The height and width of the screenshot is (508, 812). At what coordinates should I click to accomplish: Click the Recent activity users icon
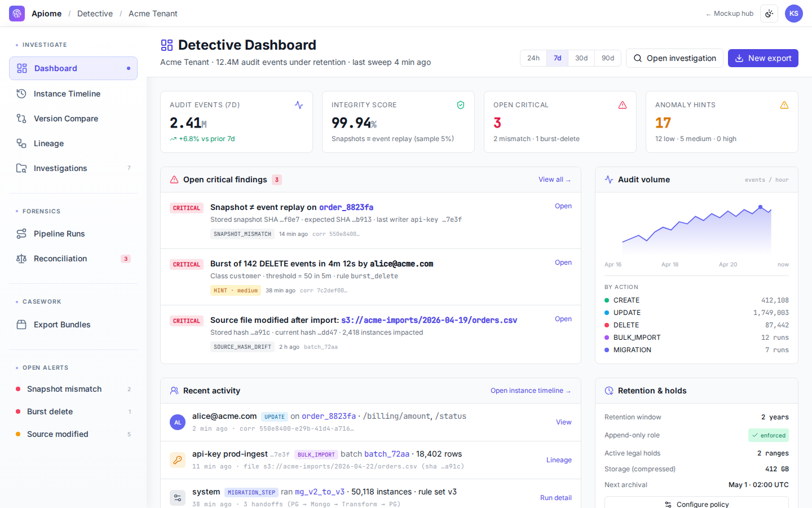(x=174, y=391)
